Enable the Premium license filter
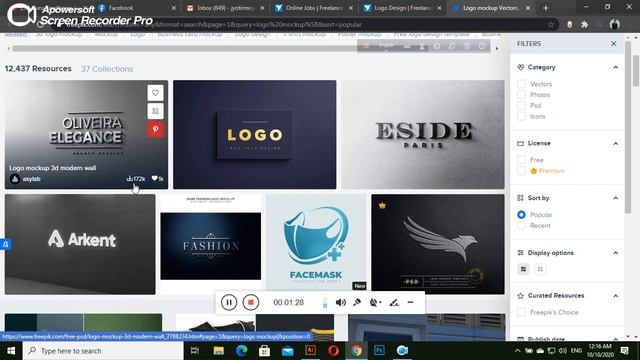The width and height of the screenshot is (640, 360). (x=521, y=171)
